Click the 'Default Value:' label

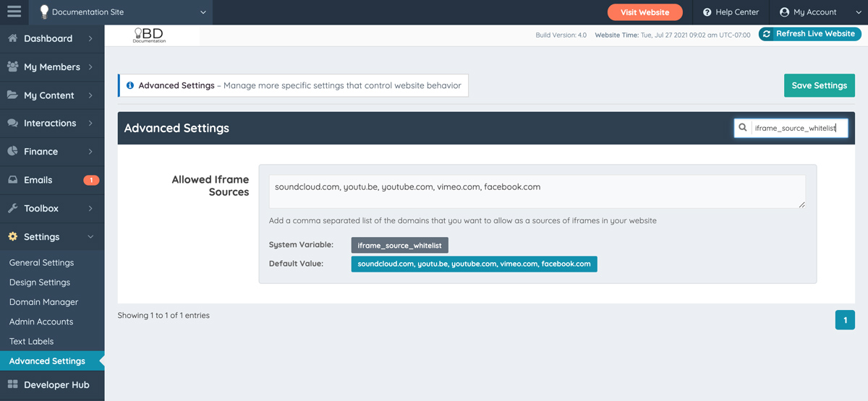pyautogui.click(x=296, y=264)
